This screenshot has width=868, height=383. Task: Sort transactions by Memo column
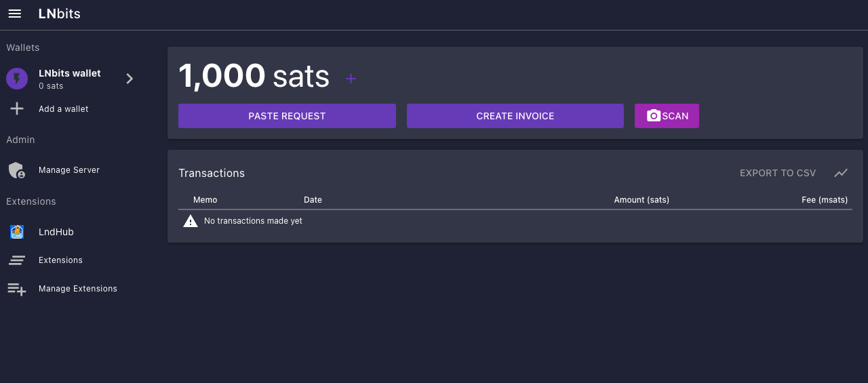pyautogui.click(x=205, y=200)
